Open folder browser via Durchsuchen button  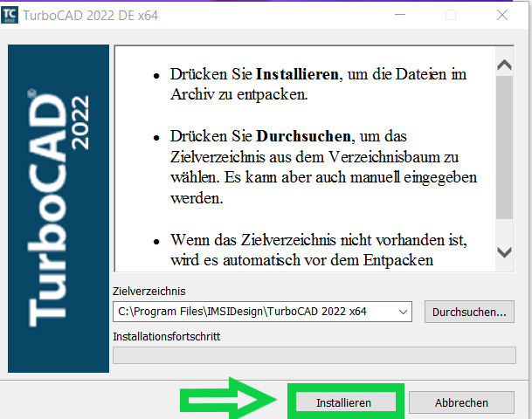coord(469,312)
